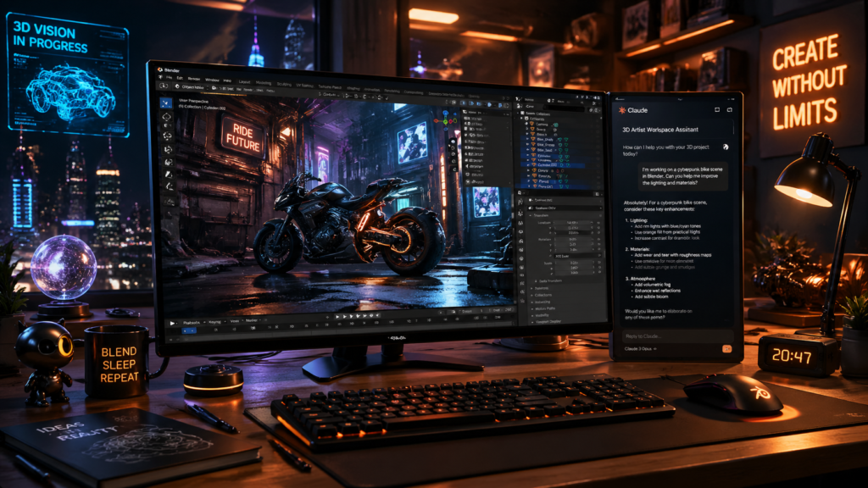The image size is (868, 488).
Task: Expand the Relations panel
Action: click(x=540, y=288)
